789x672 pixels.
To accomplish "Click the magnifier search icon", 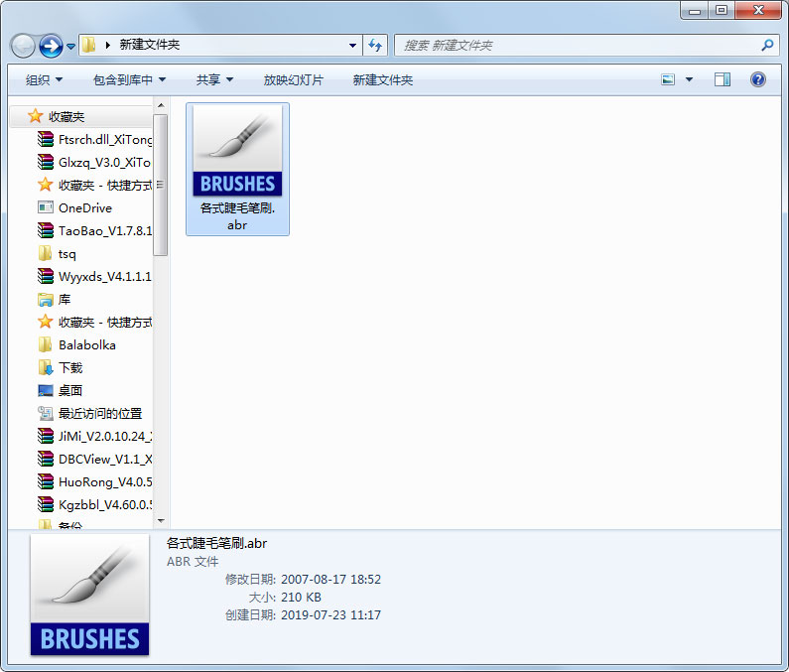I will click(767, 46).
